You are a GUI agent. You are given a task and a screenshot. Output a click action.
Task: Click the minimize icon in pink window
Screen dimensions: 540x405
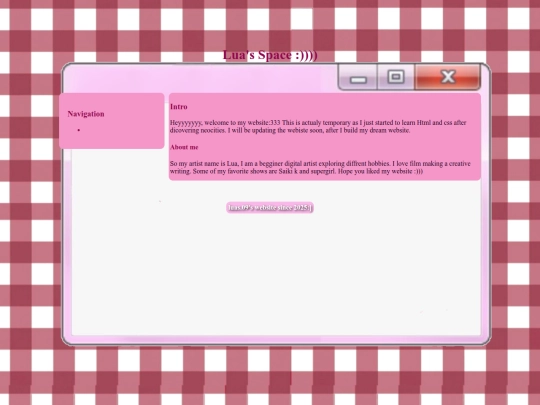point(358,80)
